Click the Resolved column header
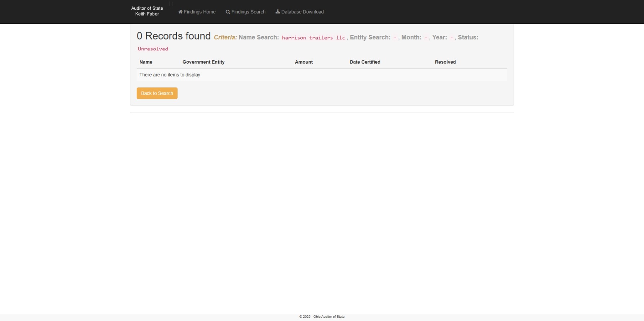This screenshot has width=644, height=321. pos(445,62)
